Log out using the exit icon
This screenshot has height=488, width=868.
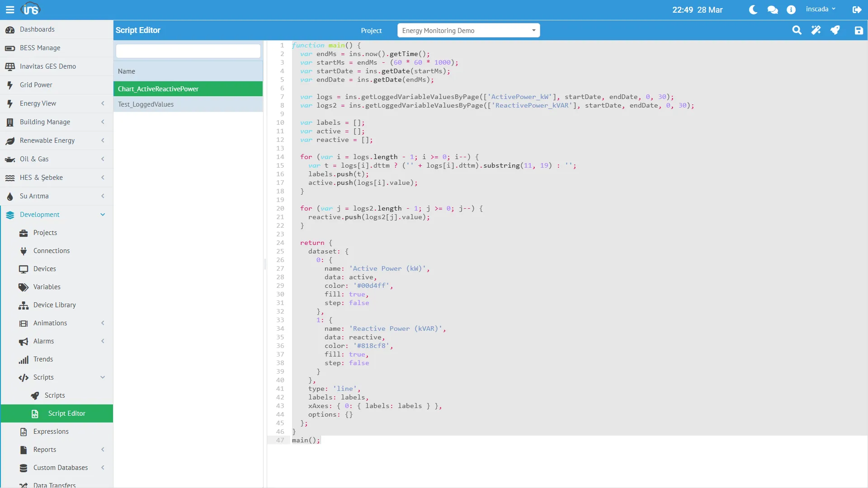tap(857, 9)
